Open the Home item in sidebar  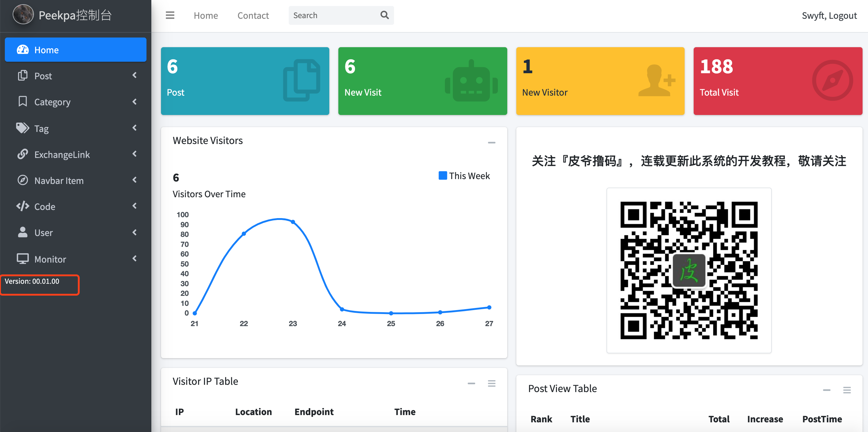click(75, 50)
